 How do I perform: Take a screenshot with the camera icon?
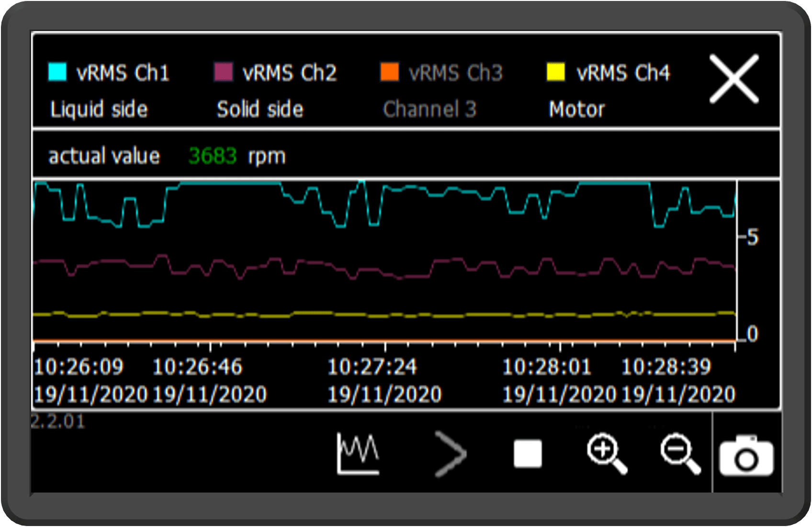click(746, 456)
